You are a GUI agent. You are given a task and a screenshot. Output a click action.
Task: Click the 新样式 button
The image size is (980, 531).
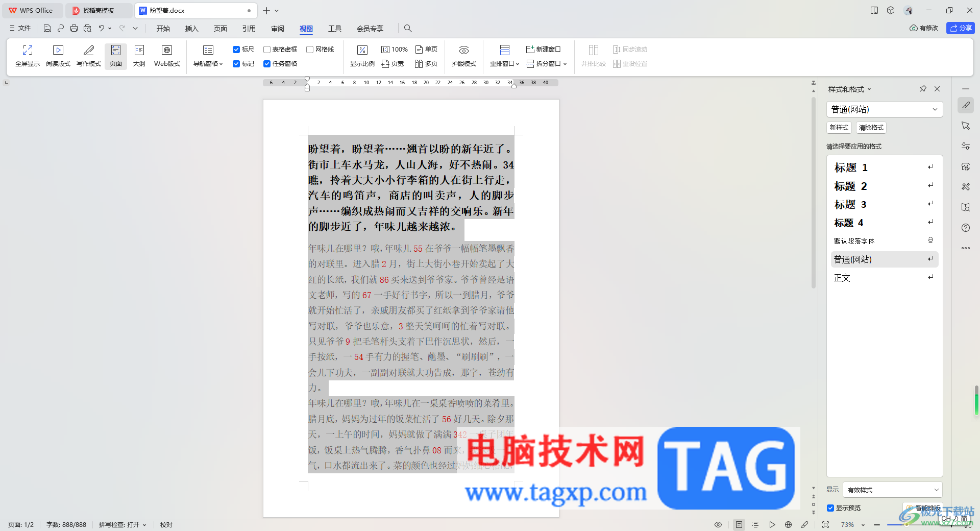click(839, 128)
